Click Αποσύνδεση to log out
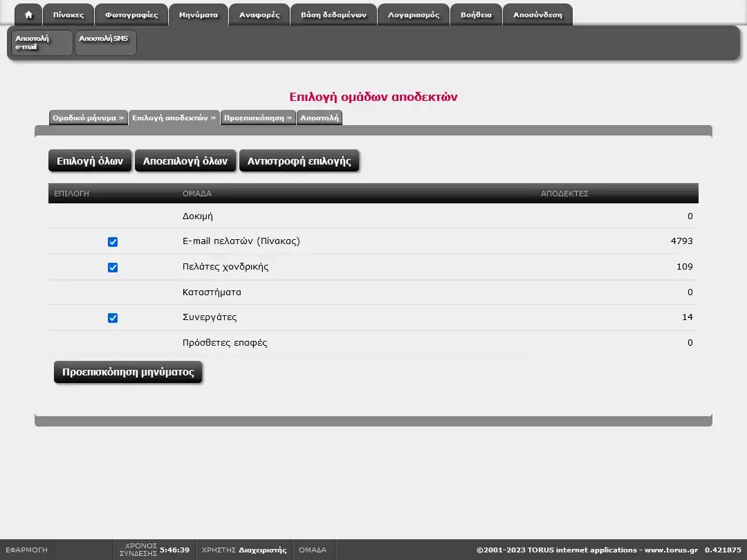This screenshot has height=560, width=747. [537, 15]
